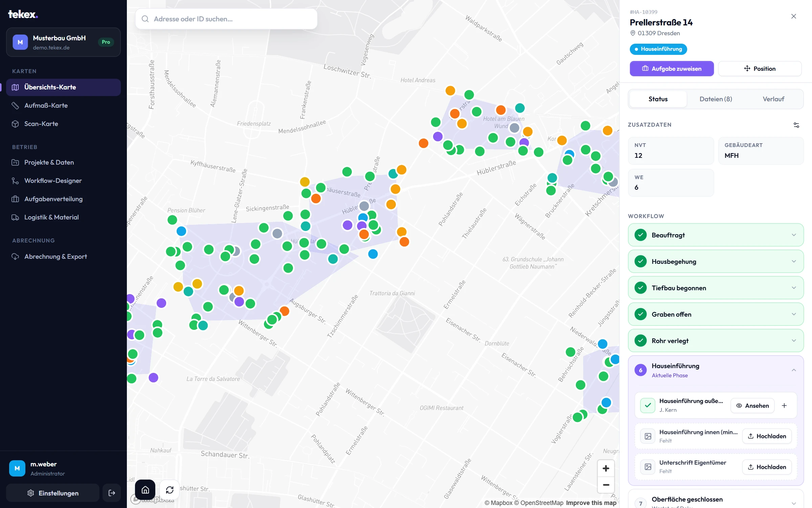Click the m.weber user avatar
This screenshot has width=812, height=508.
click(x=17, y=468)
